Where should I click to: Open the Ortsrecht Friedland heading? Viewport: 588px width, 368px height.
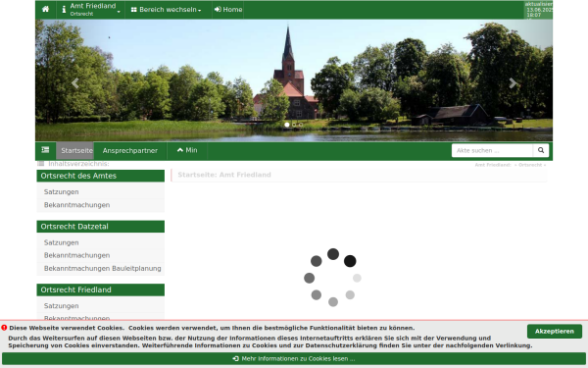[101, 289]
